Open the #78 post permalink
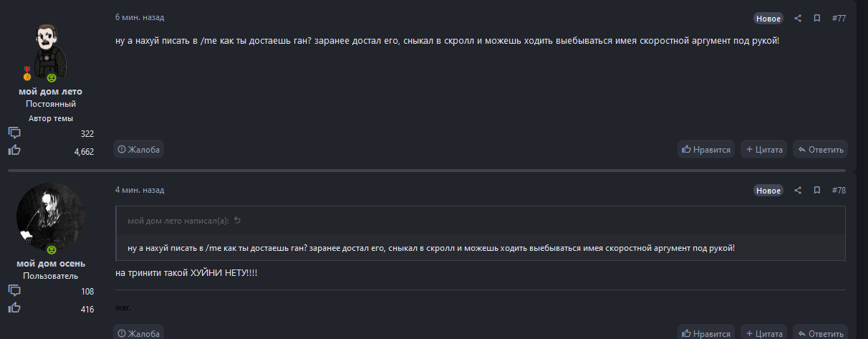The image size is (868, 339). pos(839,191)
